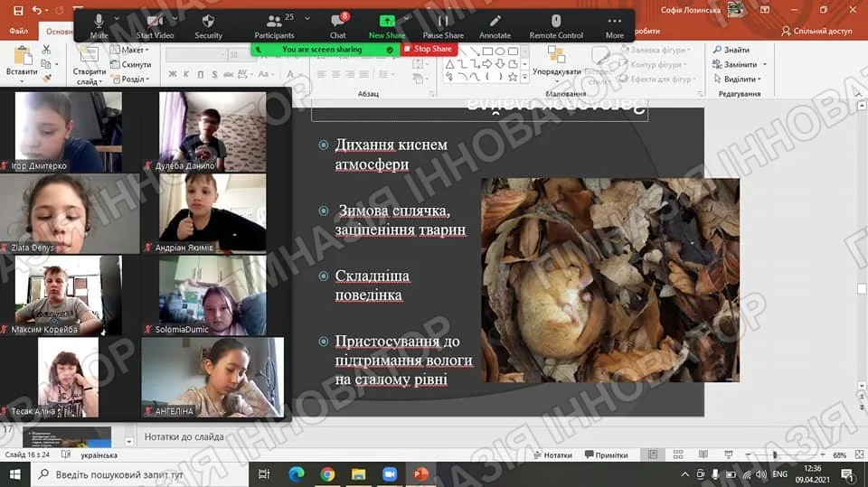
Task: Click New Share in Zoom toolbar
Action: (387, 26)
